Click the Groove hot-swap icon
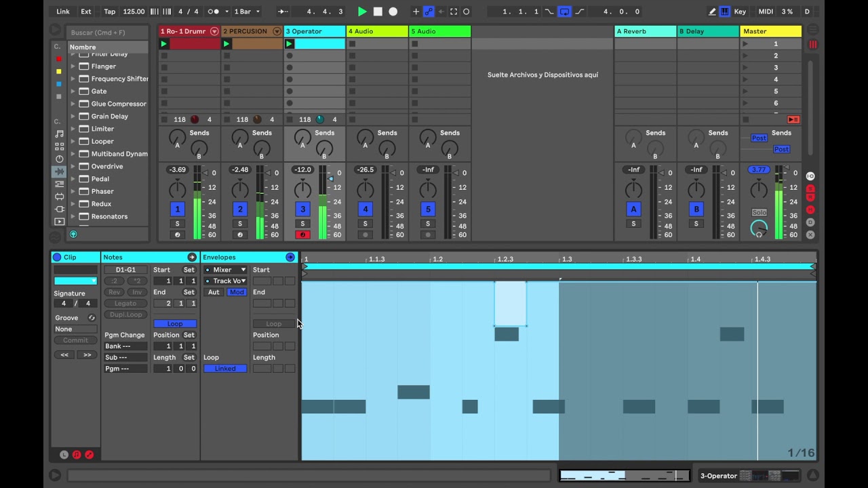The height and width of the screenshot is (488, 868). click(92, 318)
